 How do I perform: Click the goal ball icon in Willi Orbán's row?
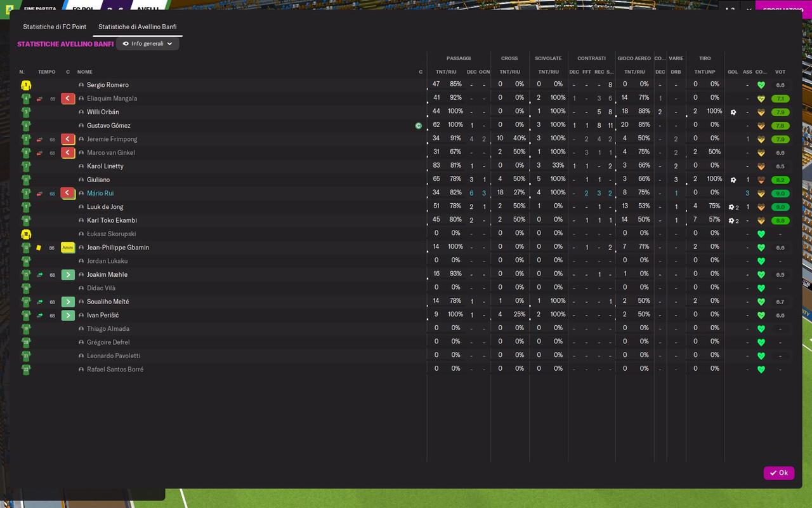tap(733, 112)
